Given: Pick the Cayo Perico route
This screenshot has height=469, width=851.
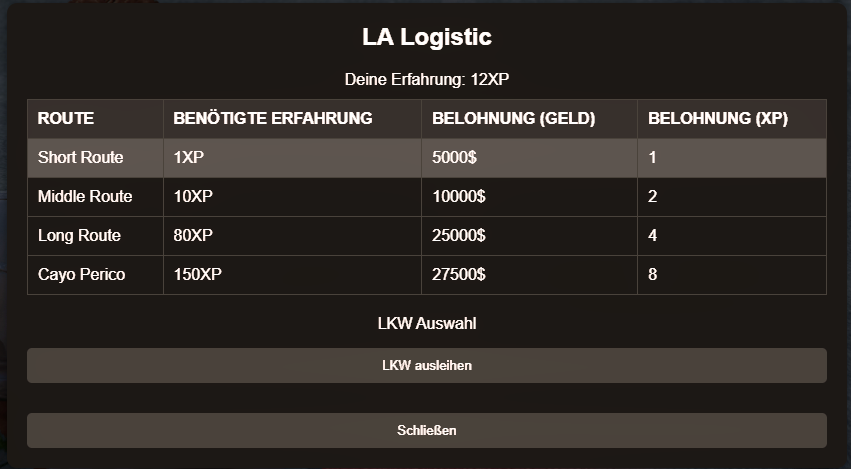Looking at the screenshot, I should (82, 275).
